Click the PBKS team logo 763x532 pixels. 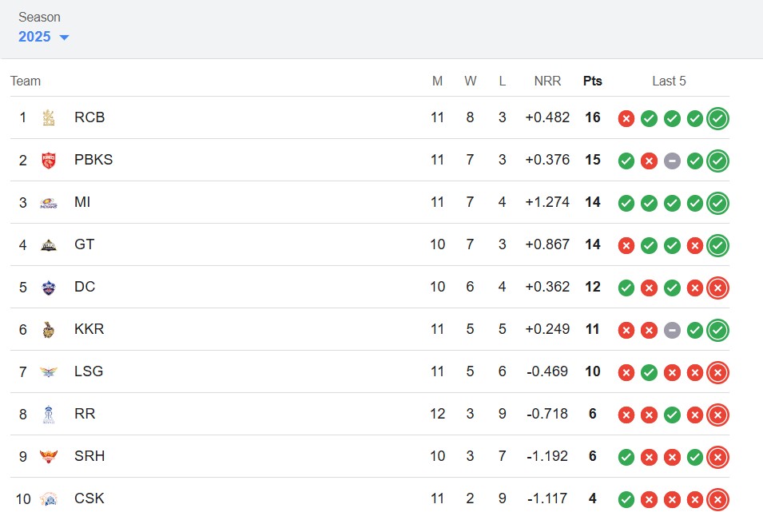tap(48, 160)
